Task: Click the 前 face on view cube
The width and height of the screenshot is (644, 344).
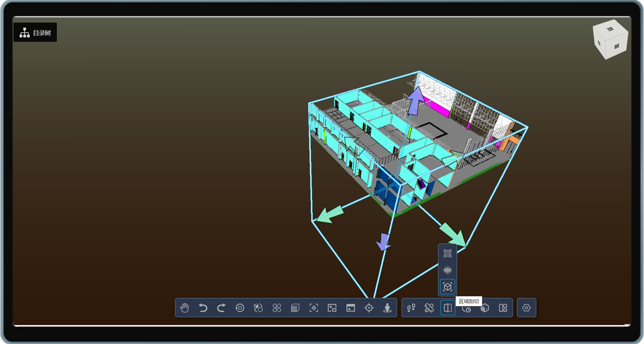Action: point(616,46)
